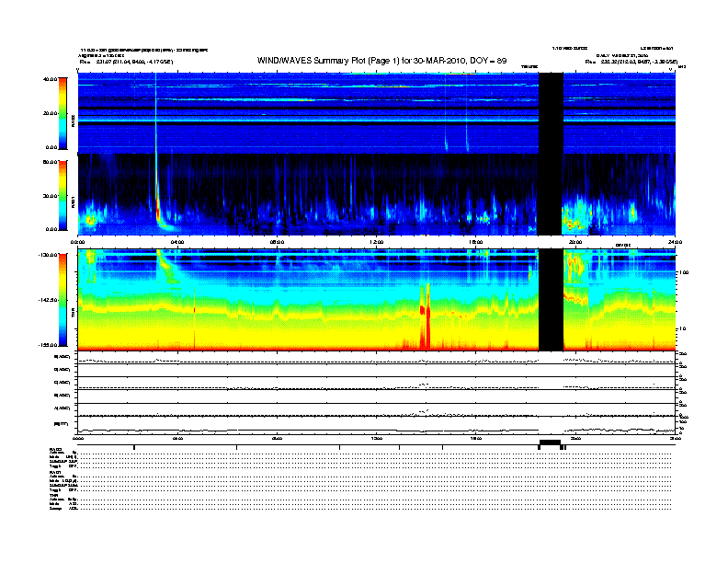This screenshot has width=728, height=563.
Task: Click the TNR color scale bar
Action: tap(63, 300)
